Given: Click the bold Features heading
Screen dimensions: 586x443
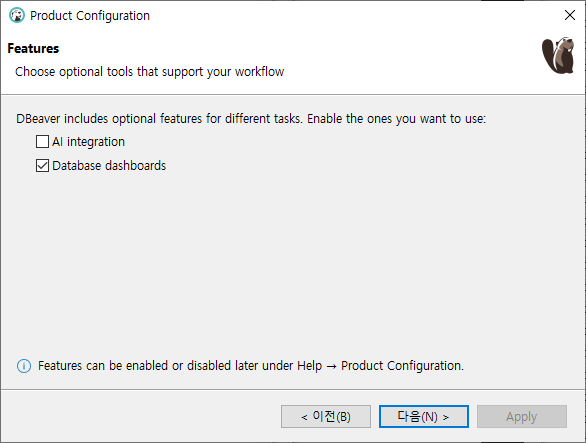Looking at the screenshot, I should (x=33, y=49).
